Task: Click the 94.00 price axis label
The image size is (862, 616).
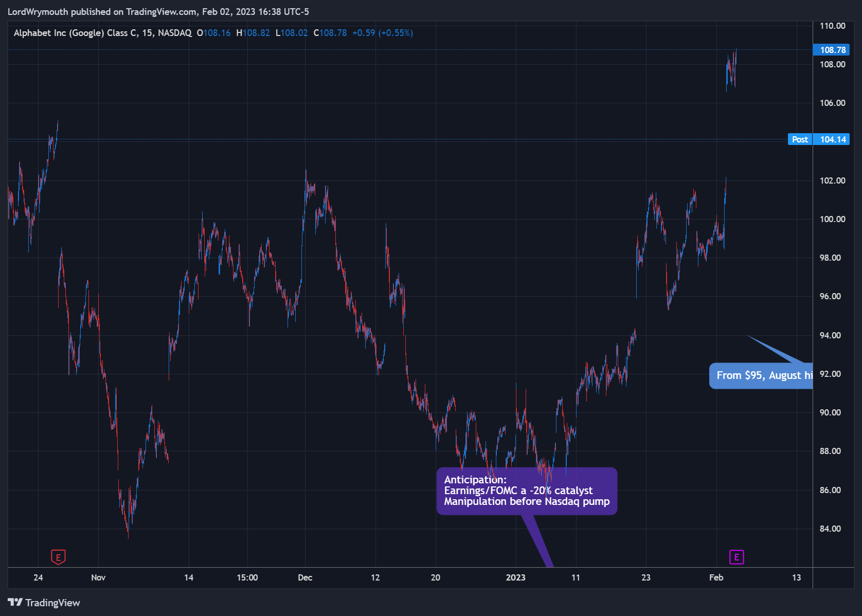Action: click(830, 335)
